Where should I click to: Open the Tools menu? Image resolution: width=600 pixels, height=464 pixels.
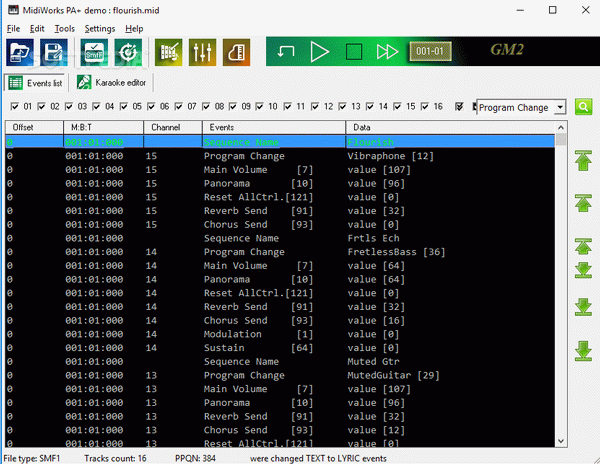coord(64,29)
